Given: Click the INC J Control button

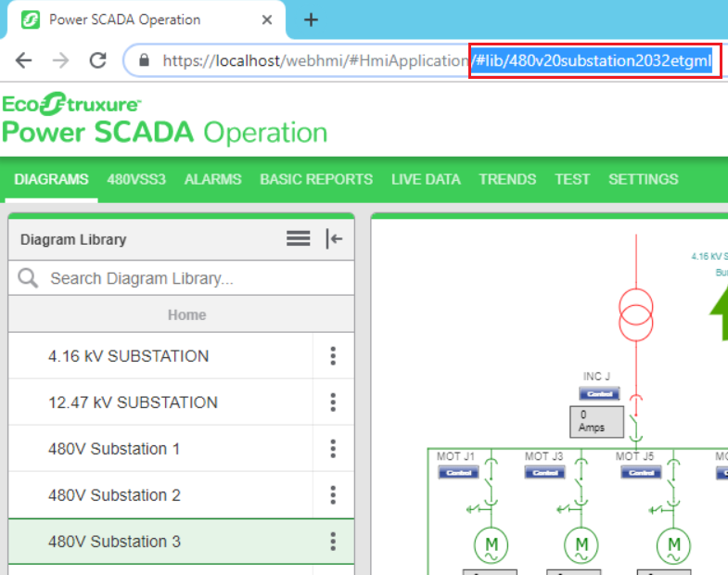Looking at the screenshot, I should pyautogui.click(x=599, y=394).
